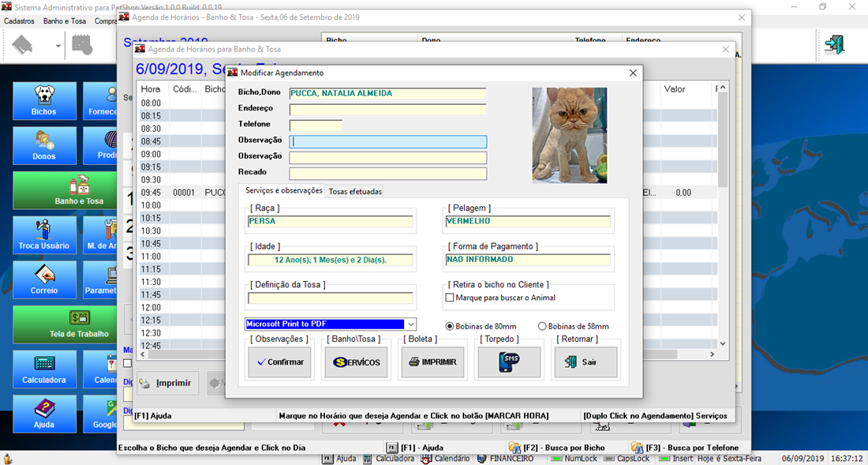This screenshot has width=868, height=465.
Task: Open the Ajuda help book tile
Action: (x=44, y=414)
